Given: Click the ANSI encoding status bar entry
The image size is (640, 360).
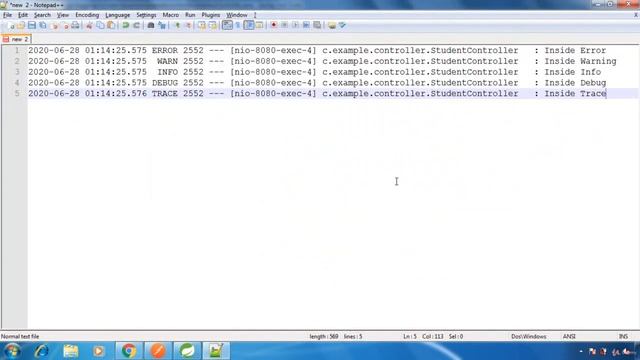Looking at the screenshot, I should [569, 336].
